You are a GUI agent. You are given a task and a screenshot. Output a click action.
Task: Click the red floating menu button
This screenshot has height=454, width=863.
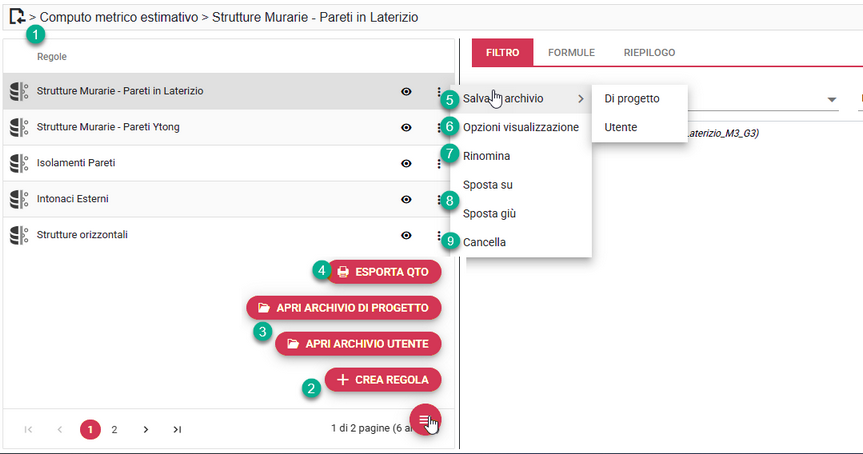(425, 420)
